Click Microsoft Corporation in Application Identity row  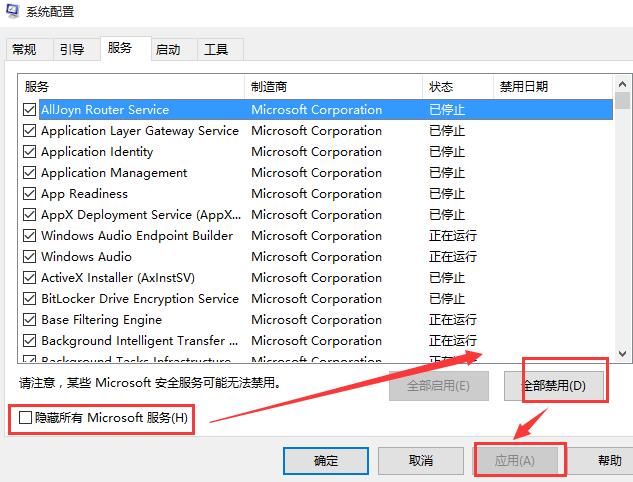(316, 151)
